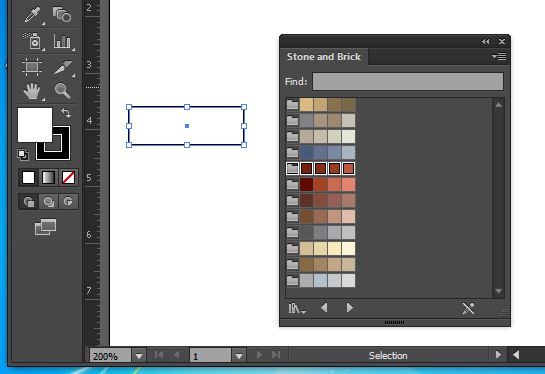
Task: Swap fill and stroke colors
Action: tap(66, 113)
